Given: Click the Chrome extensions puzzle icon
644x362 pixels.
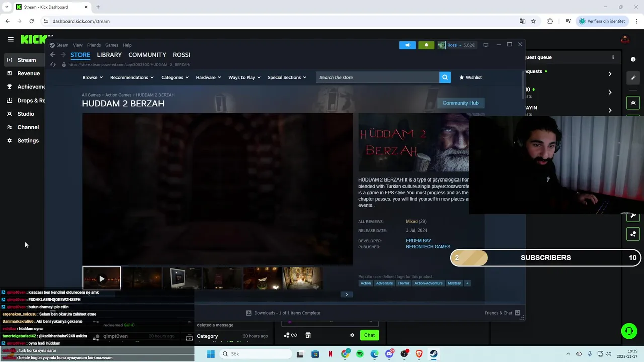Looking at the screenshot, I should [550, 21].
